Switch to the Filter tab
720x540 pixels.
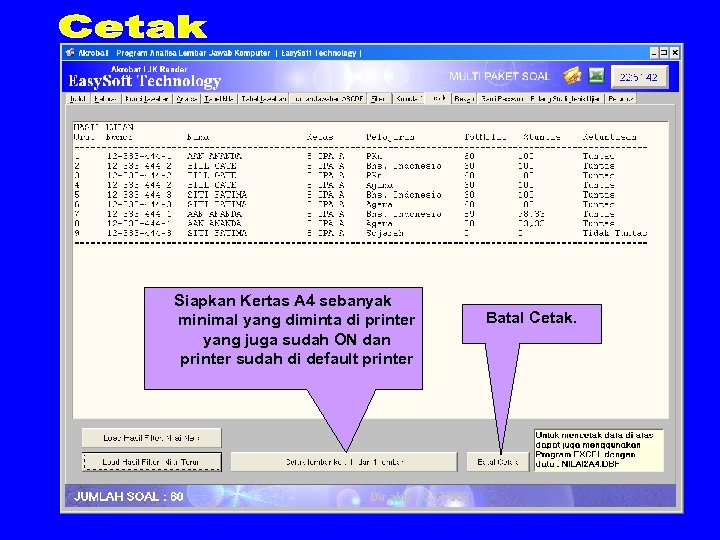379,99
